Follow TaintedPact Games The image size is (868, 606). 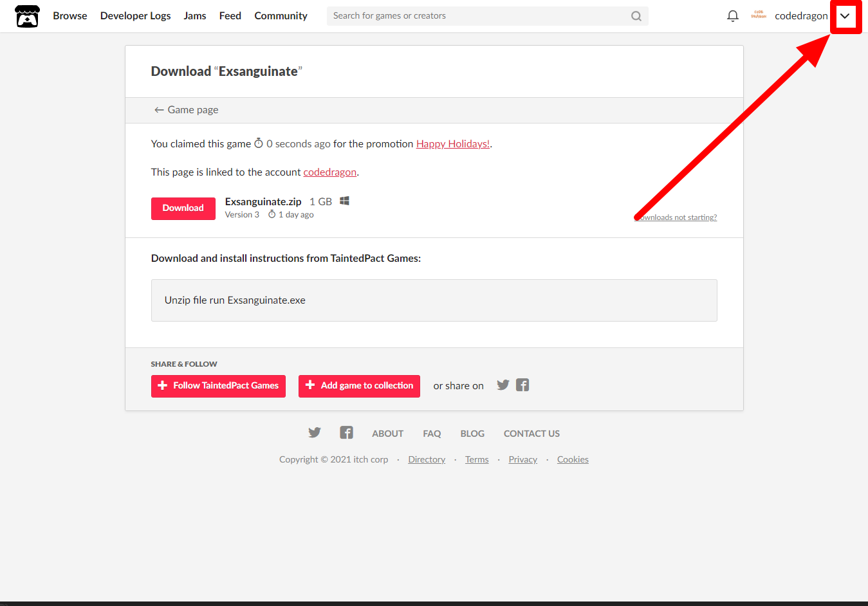pyautogui.click(x=218, y=386)
